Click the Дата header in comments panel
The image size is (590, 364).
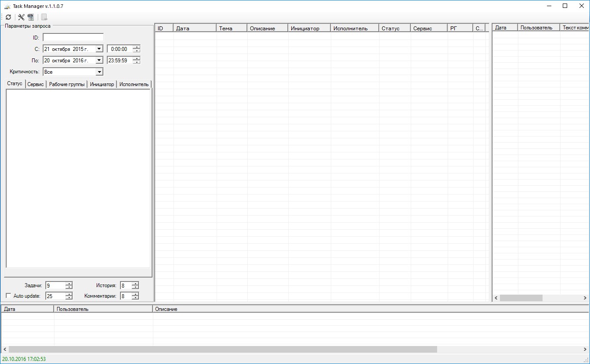[505, 28]
